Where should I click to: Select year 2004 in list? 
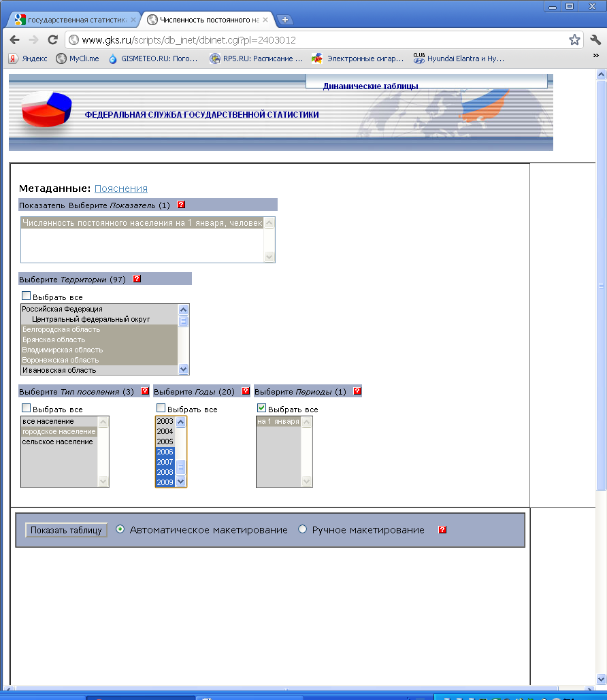(x=165, y=432)
